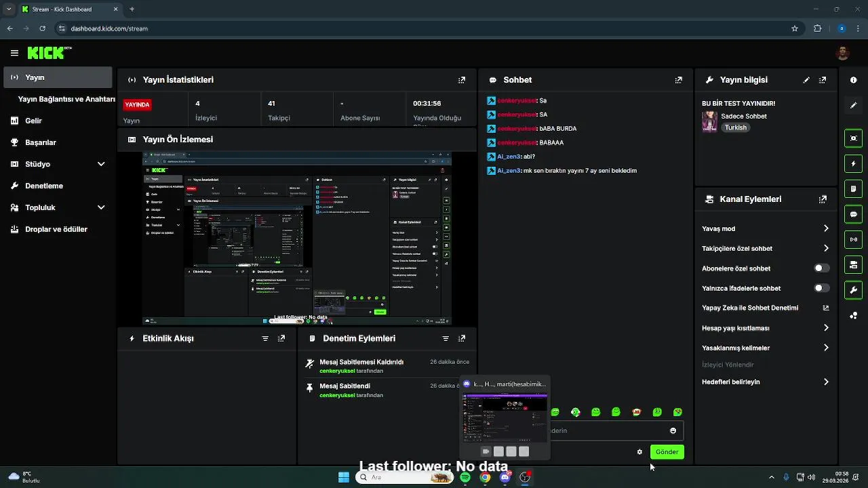Pop out the Etkinlik Akışı panel
Image resolution: width=868 pixels, height=488 pixels.
[x=281, y=338]
